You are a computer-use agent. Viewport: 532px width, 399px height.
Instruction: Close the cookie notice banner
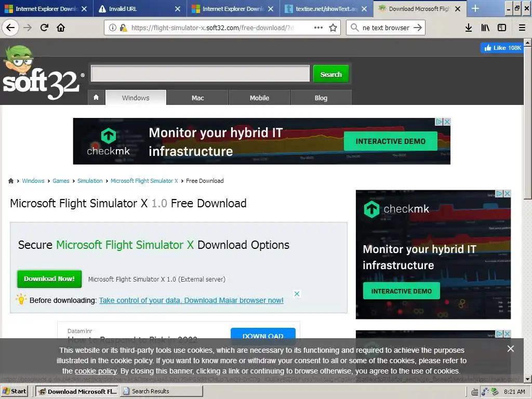(510, 349)
